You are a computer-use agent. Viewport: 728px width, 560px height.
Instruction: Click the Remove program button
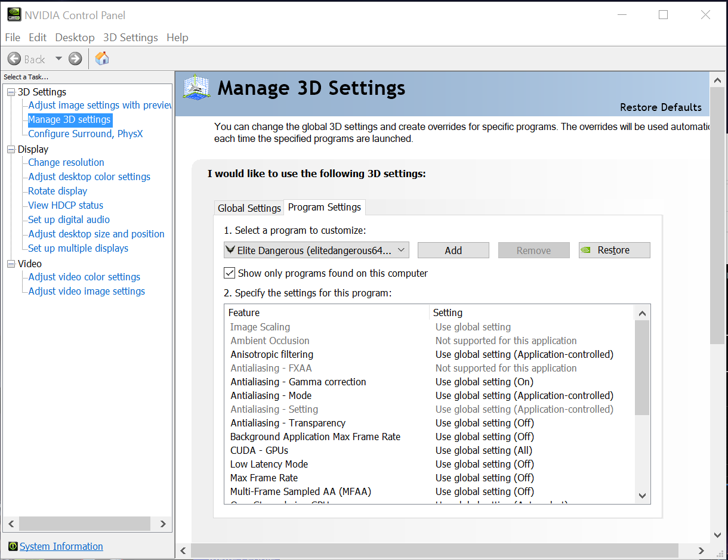click(534, 250)
